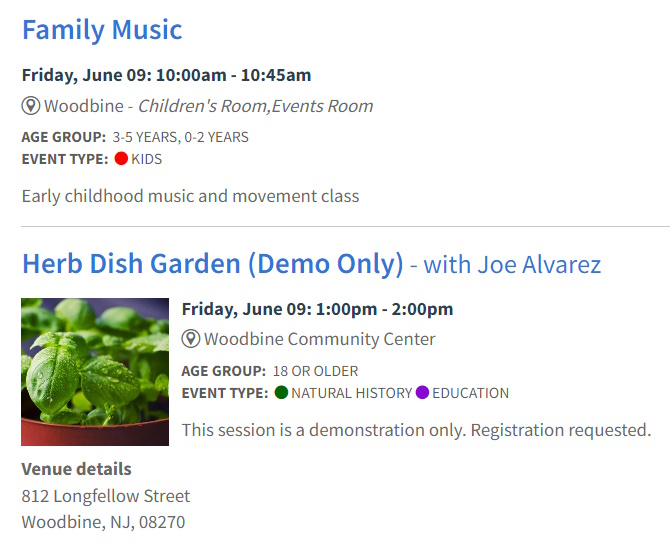
Task: Click the Venue details heading
Action: click(77, 469)
